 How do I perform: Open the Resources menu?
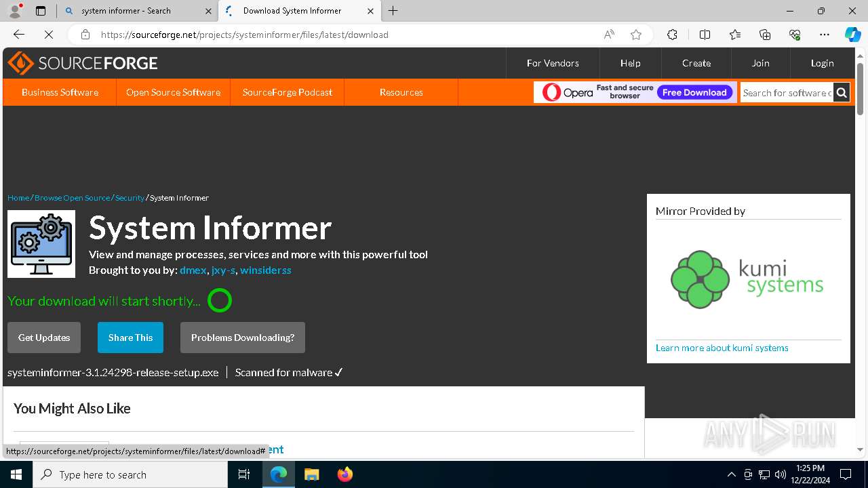[x=401, y=92]
